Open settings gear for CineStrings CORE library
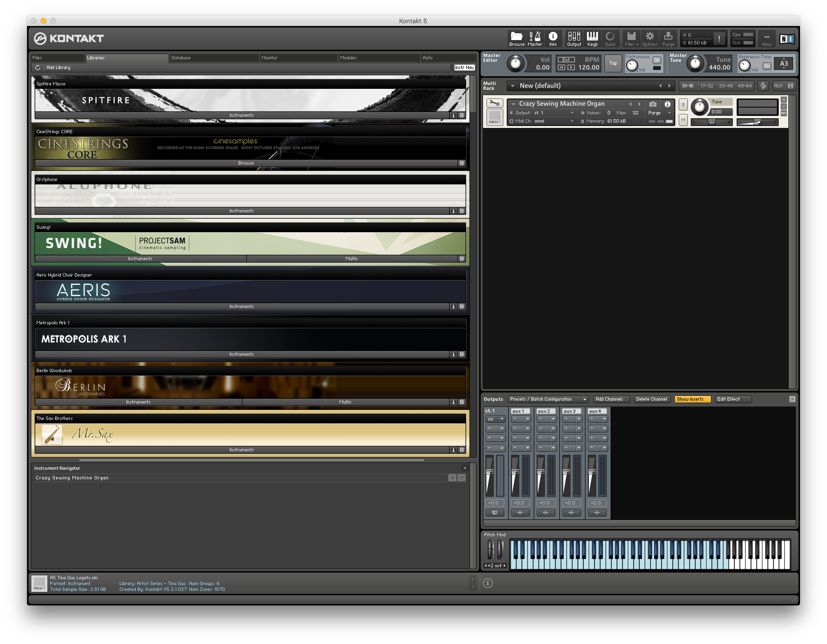 [x=462, y=163]
